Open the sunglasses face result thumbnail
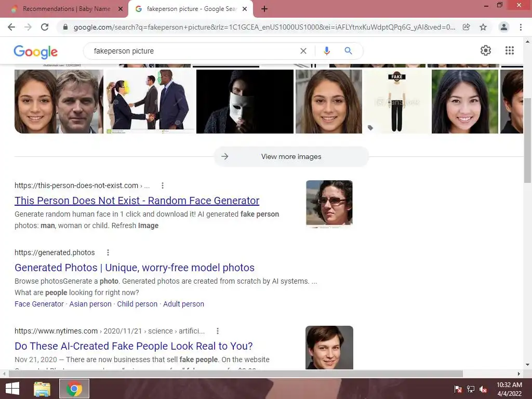The height and width of the screenshot is (399, 532). pyautogui.click(x=329, y=204)
